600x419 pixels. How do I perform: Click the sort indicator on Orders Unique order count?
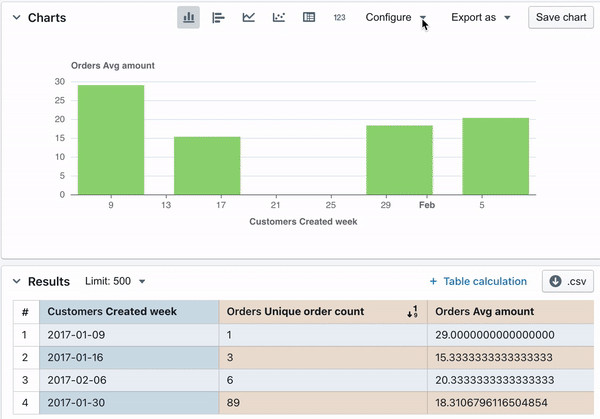coord(412,312)
